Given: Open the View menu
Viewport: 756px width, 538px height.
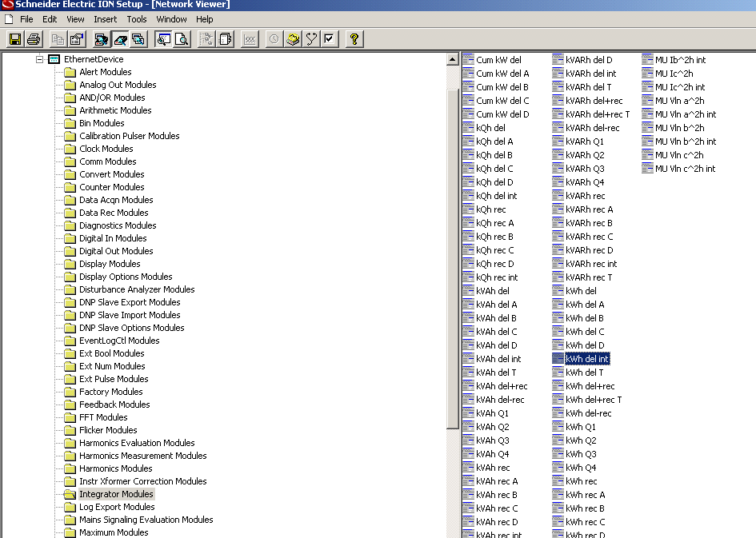Looking at the screenshot, I should [x=75, y=19].
